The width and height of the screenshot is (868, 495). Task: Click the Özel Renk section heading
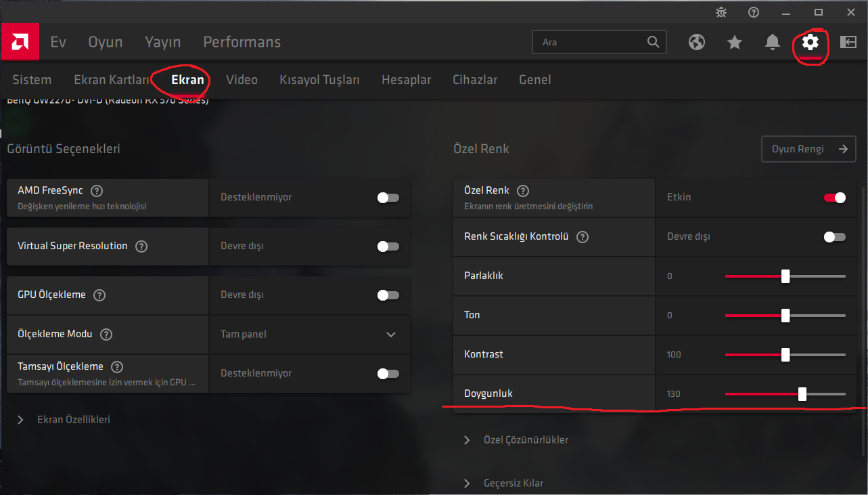click(481, 149)
